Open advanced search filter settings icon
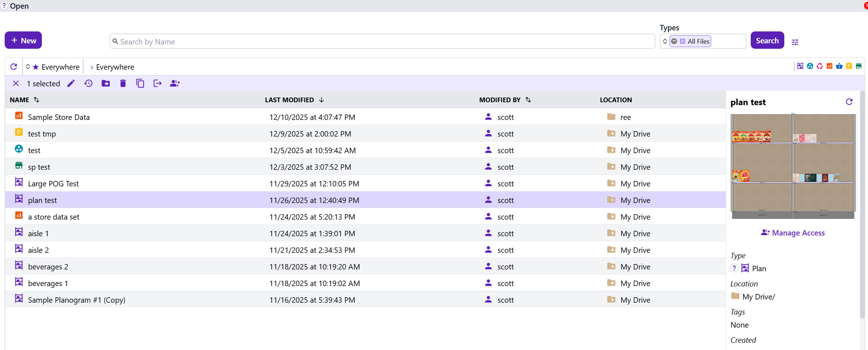The height and width of the screenshot is (350, 868). [x=795, y=42]
